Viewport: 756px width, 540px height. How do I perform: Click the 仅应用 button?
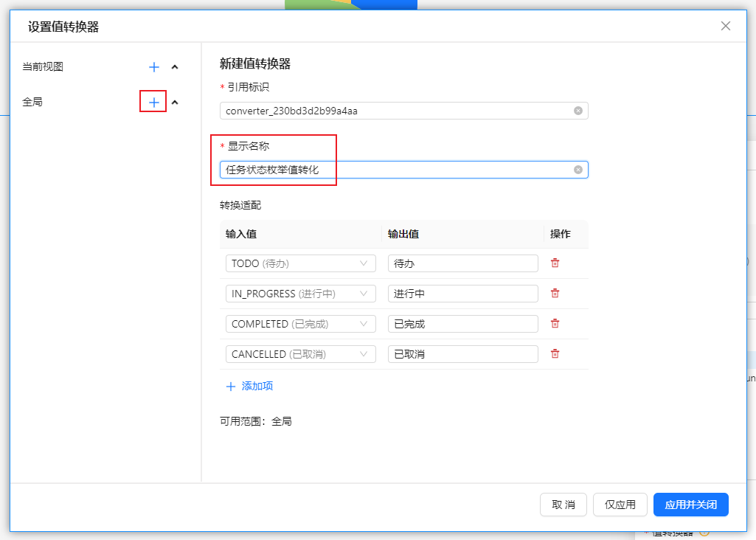tap(620, 505)
